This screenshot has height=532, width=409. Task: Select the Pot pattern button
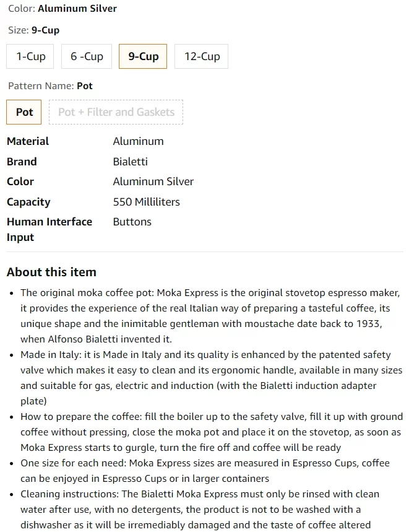tap(24, 112)
